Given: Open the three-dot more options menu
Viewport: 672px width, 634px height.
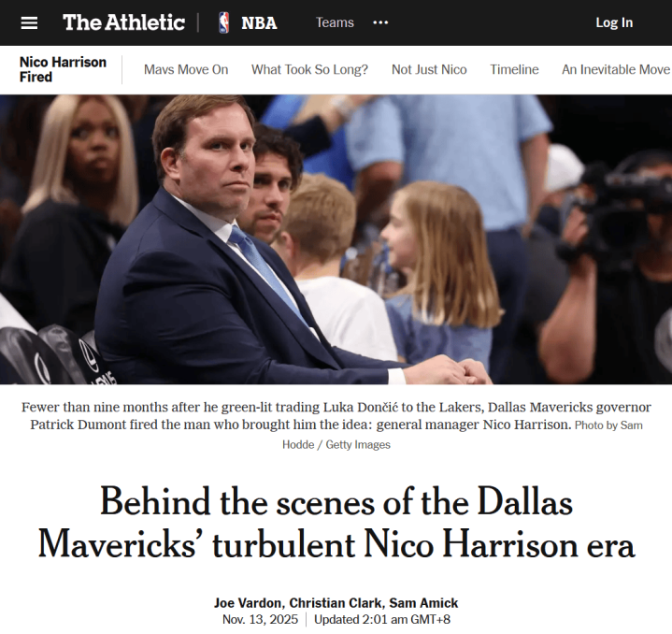Looking at the screenshot, I should [x=380, y=22].
